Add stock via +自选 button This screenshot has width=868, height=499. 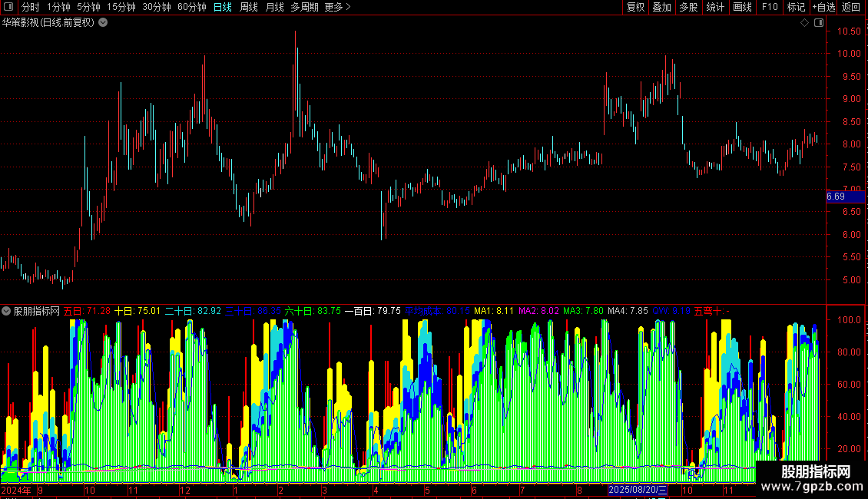click(824, 7)
